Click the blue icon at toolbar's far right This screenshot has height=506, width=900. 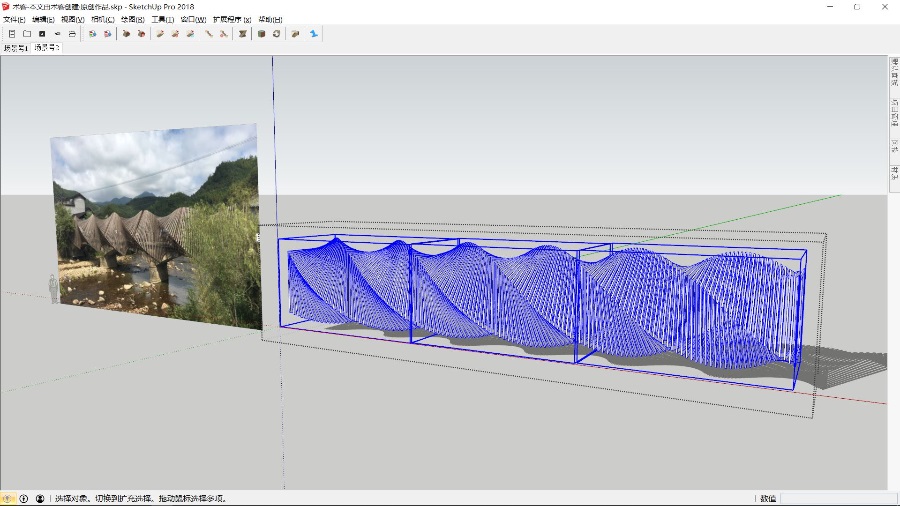314,33
